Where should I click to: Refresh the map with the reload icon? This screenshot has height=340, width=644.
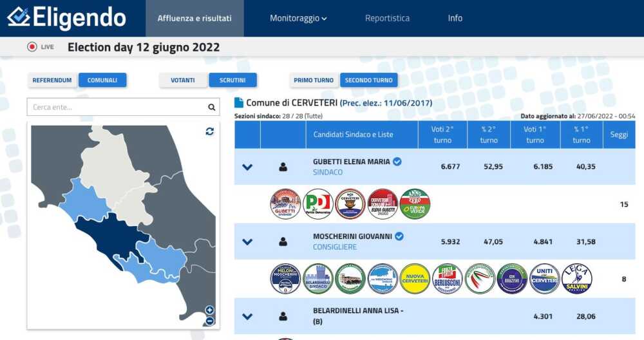click(x=210, y=131)
